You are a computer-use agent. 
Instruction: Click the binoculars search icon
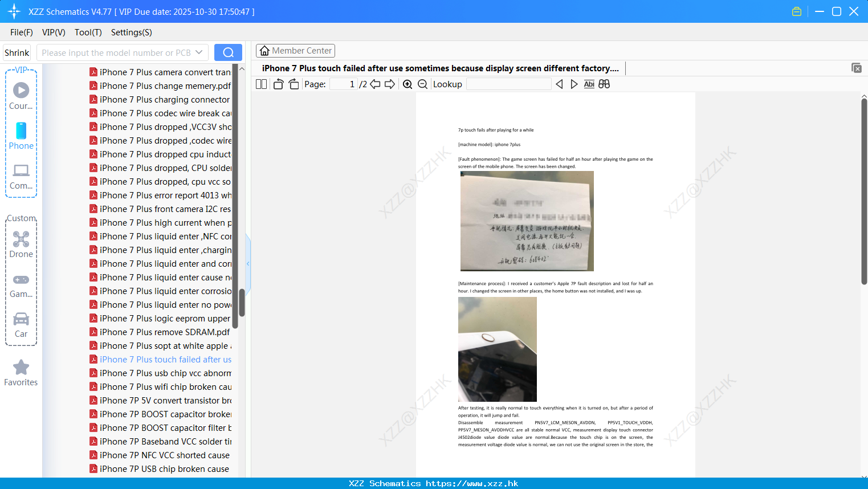(604, 84)
